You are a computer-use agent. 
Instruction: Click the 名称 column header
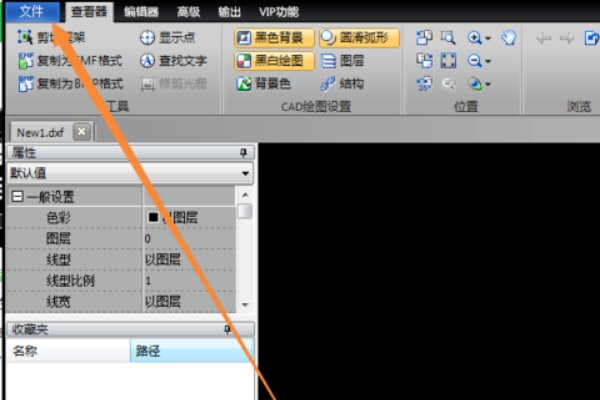pyautogui.click(x=68, y=351)
